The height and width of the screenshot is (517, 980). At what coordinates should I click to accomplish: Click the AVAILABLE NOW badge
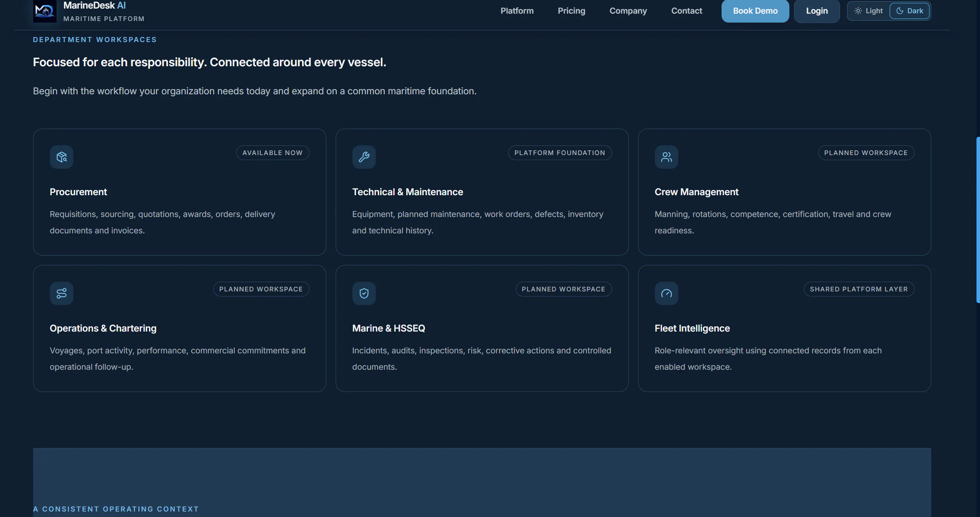[x=272, y=153]
